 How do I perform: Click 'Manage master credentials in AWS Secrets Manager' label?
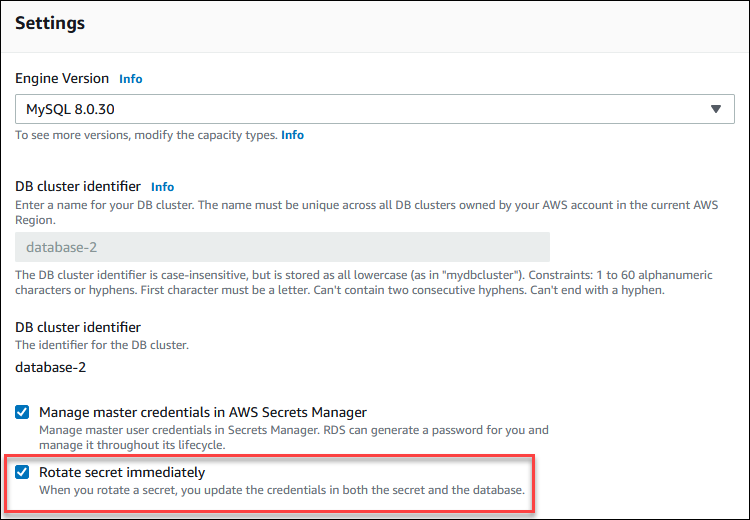point(202,412)
